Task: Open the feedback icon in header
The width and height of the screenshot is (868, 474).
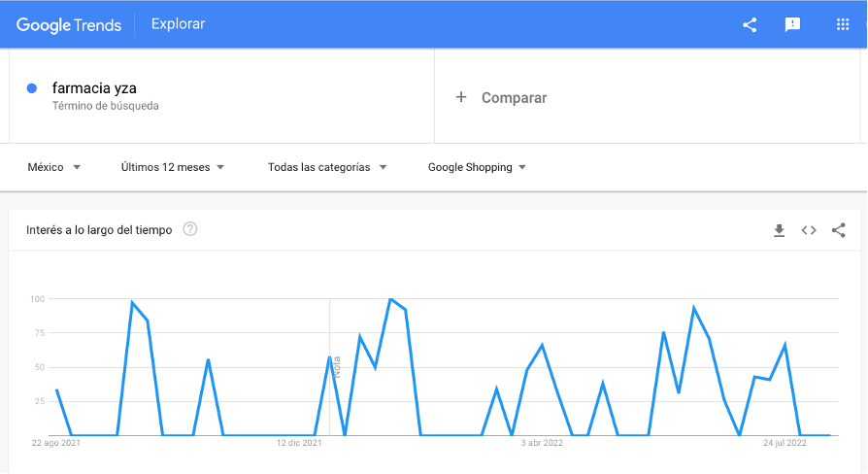Action: [x=792, y=24]
